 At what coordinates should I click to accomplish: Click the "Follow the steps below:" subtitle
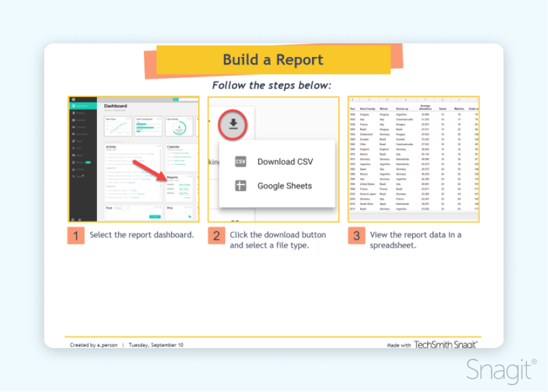pyautogui.click(x=271, y=85)
